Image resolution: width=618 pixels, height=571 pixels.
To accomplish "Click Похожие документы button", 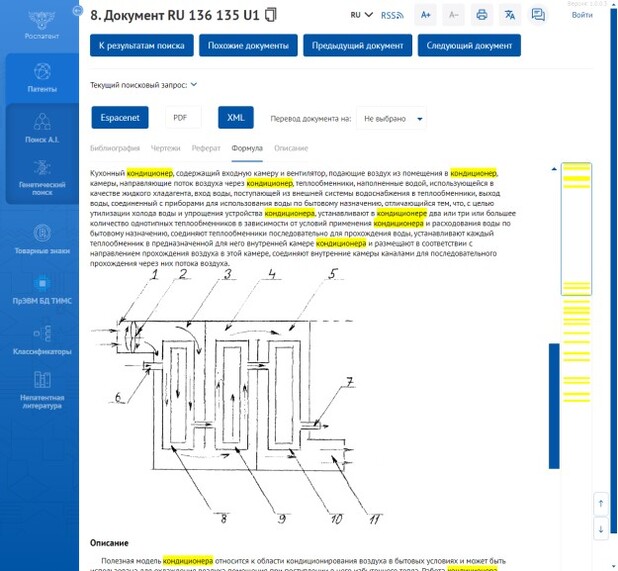I will tap(248, 45).
